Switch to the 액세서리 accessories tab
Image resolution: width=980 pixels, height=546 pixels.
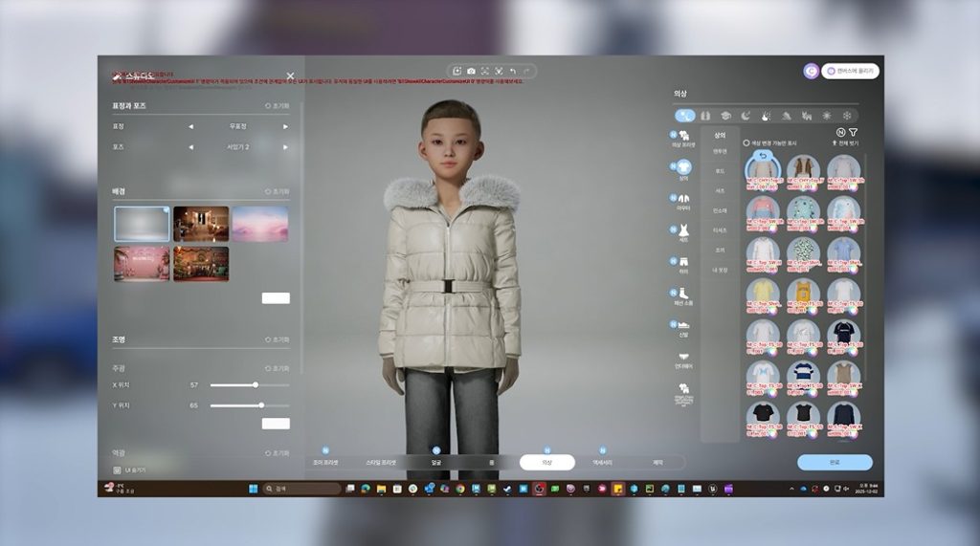(603, 462)
